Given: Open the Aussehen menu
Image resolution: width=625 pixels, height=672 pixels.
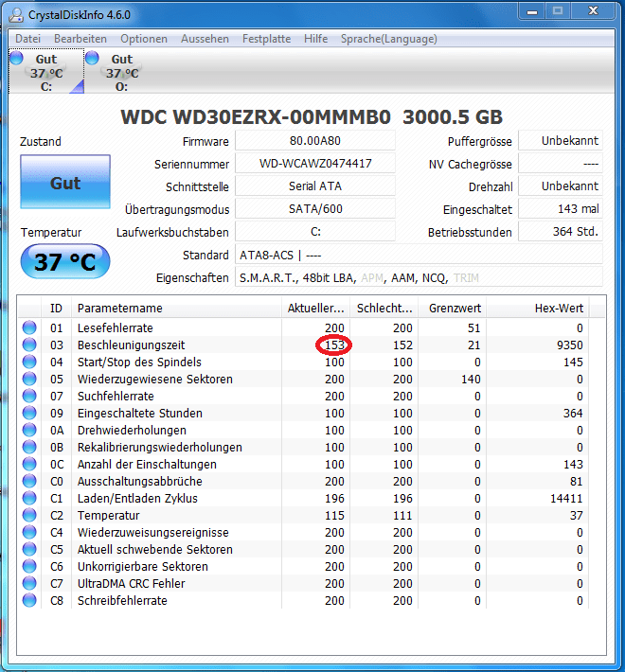Looking at the screenshot, I should pyautogui.click(x=205, y=39).
